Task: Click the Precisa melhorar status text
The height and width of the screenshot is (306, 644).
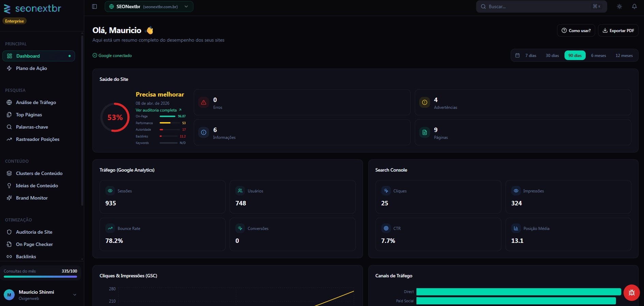Action: (x=160, y=94)
